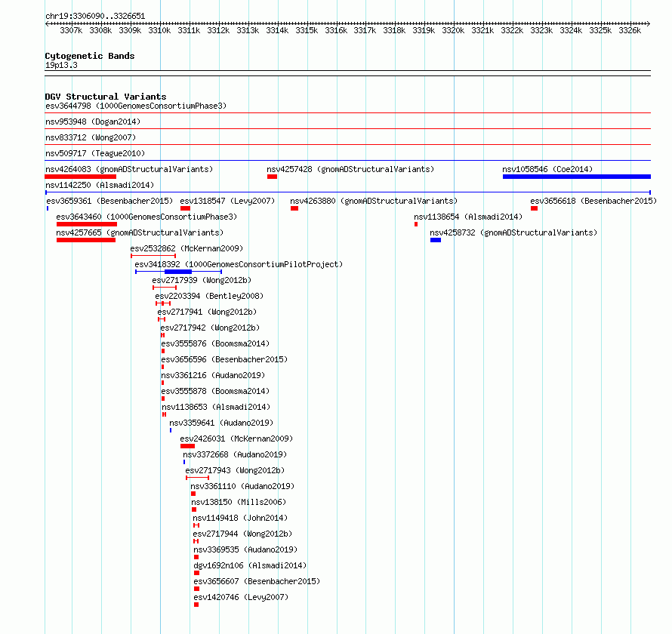Click esv3418392 1000GenomesConsortiumPilotProject label

(x=239, y=264)
